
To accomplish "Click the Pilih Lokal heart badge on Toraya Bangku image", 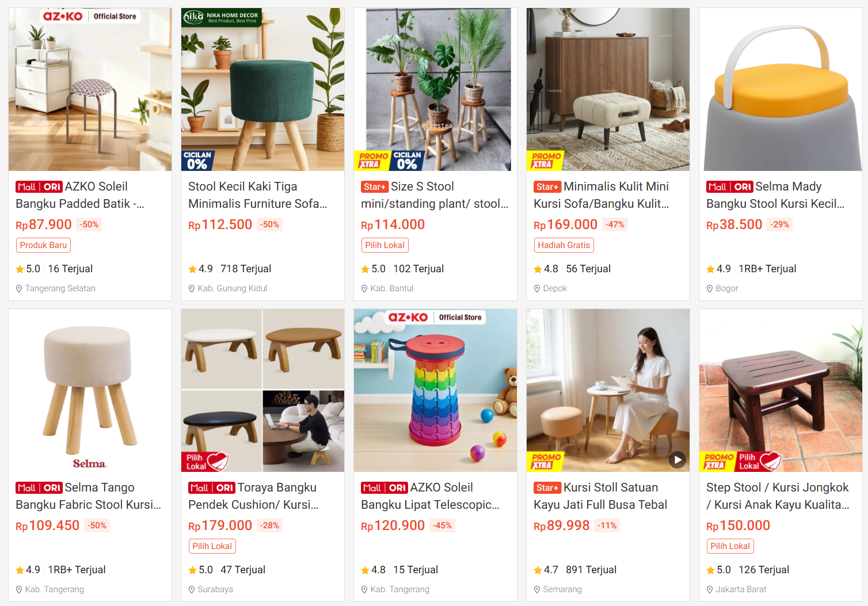I will pyautogui.click(x=205, y=462).
